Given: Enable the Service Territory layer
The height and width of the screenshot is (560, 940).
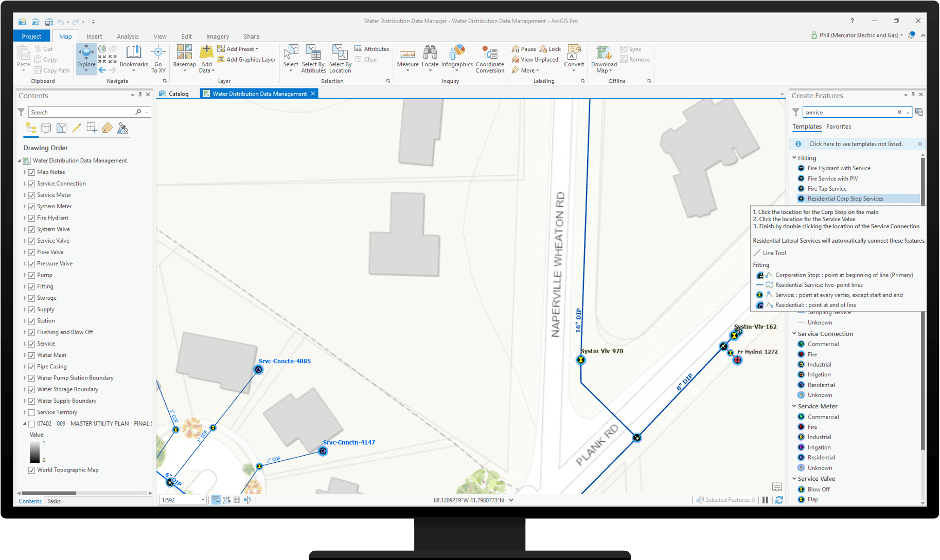Looking at the screenshot, I should (31, 412).
